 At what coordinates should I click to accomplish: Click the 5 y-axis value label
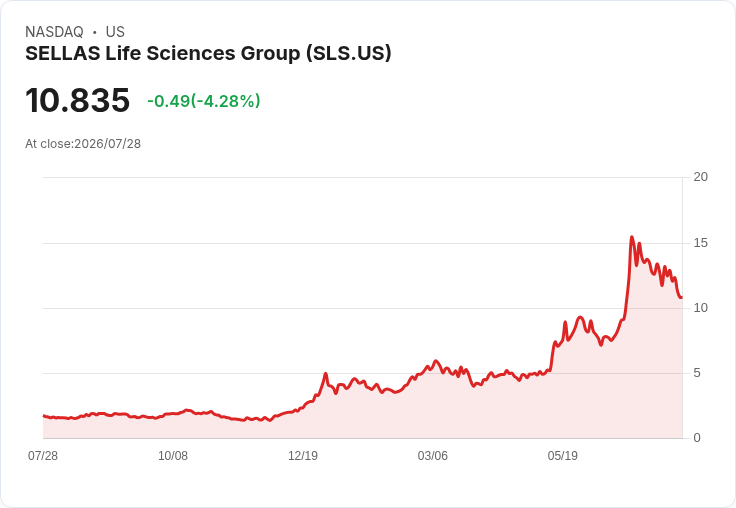point(697,373)
